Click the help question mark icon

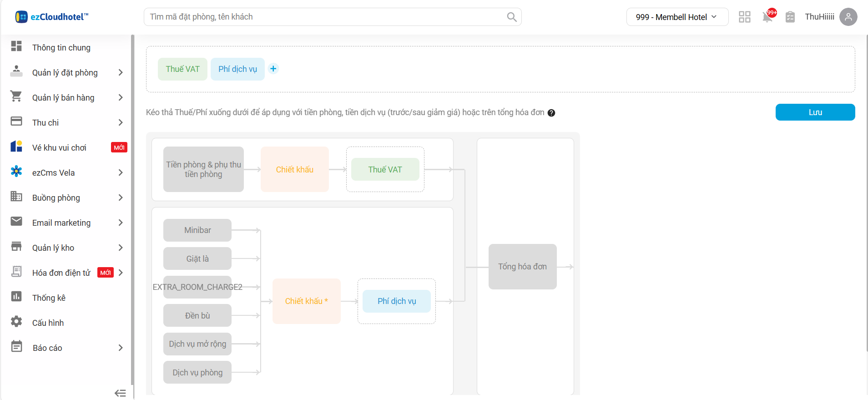click(551, 113)
